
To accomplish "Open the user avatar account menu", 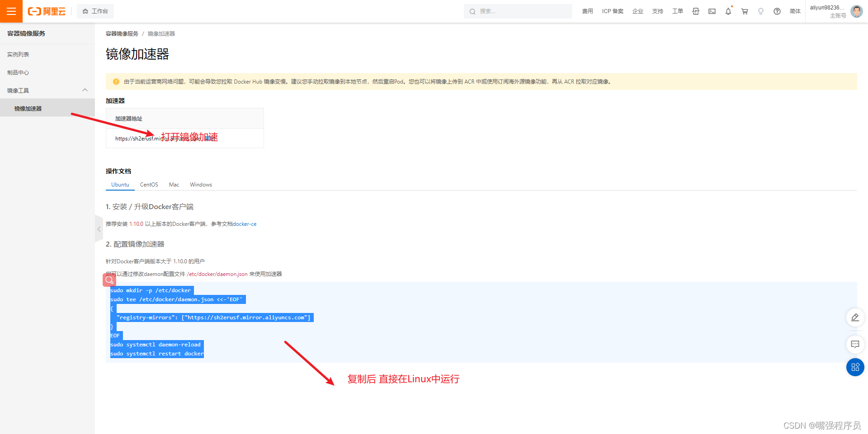I will tap(857, 11).
